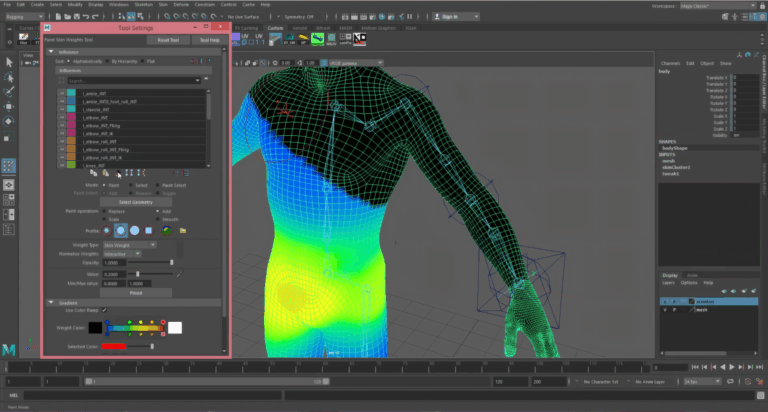The image size is (768, 412).
Task: Choose the solid brush profile
Action: point(135,230)
